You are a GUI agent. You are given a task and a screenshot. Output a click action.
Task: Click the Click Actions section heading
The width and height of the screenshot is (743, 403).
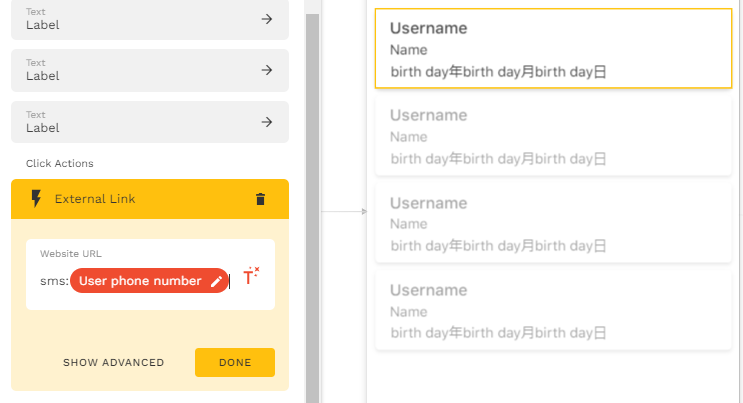pos(60,164)
